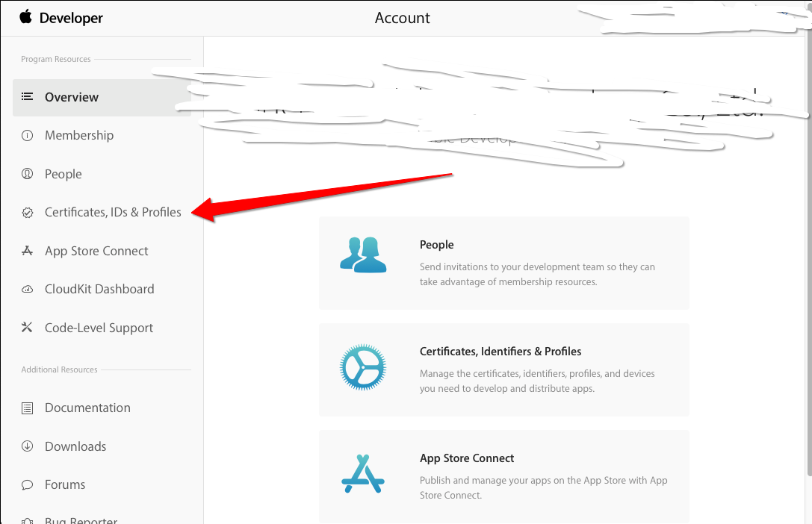Image resolution: width=812 pixels, height=524 pixels.
Task: Open People in the sidebar
Action: pyautogui.click(x=63, y=175)
